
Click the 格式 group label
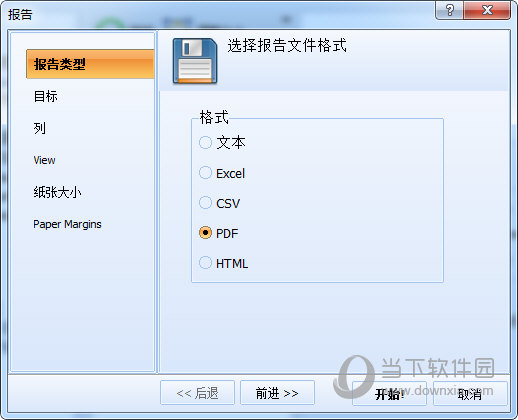click(x=214, y=117)
